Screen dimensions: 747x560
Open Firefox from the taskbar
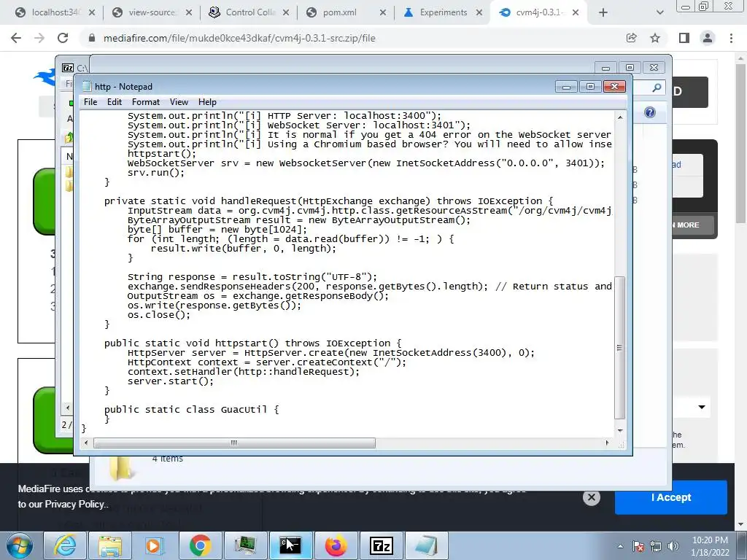click(336, 545)
